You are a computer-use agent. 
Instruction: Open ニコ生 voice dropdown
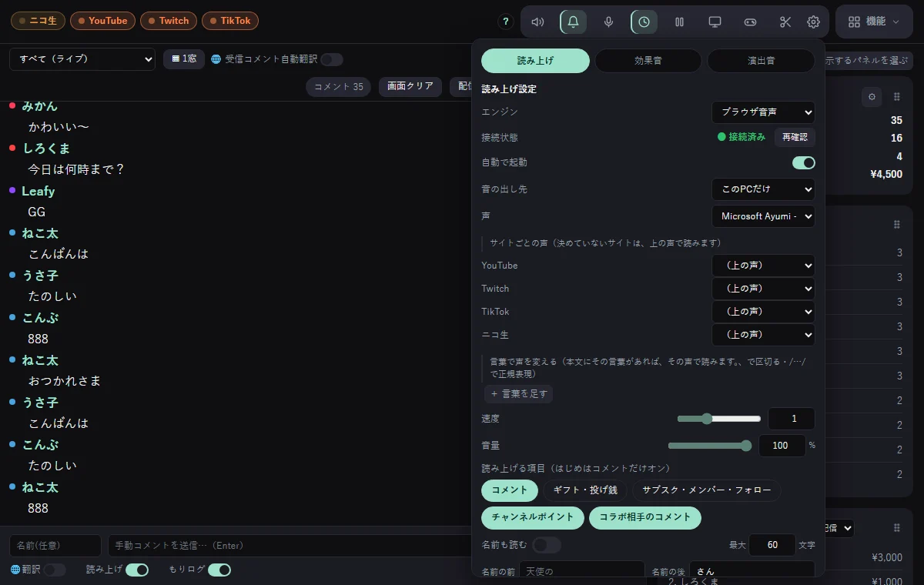763,335
